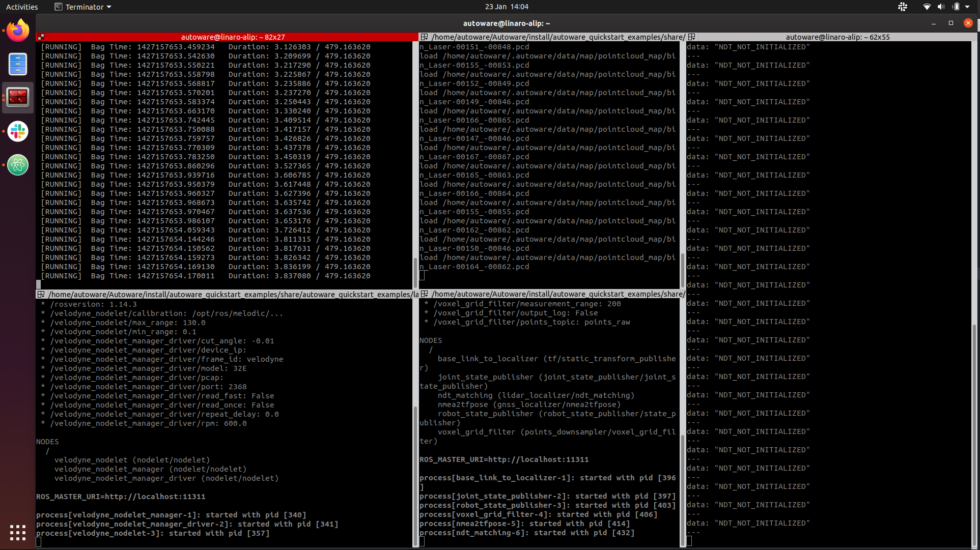Open the red-titled terminal's group icon menu
Screen dimensions: 980x550
coord(41,37)
